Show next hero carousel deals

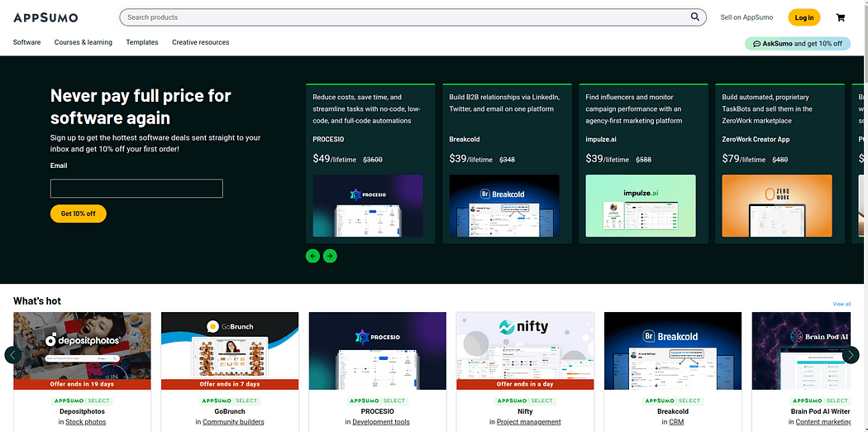click(x=330, y=256)
